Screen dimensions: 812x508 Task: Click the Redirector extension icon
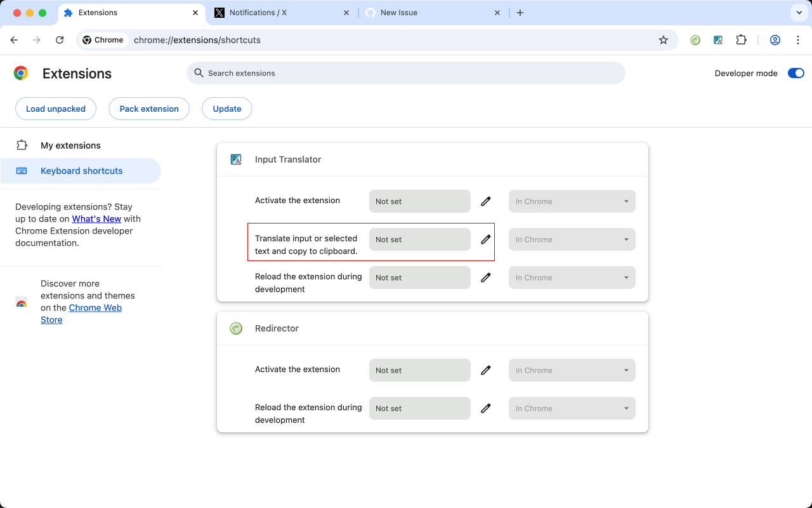pos(236,328)
